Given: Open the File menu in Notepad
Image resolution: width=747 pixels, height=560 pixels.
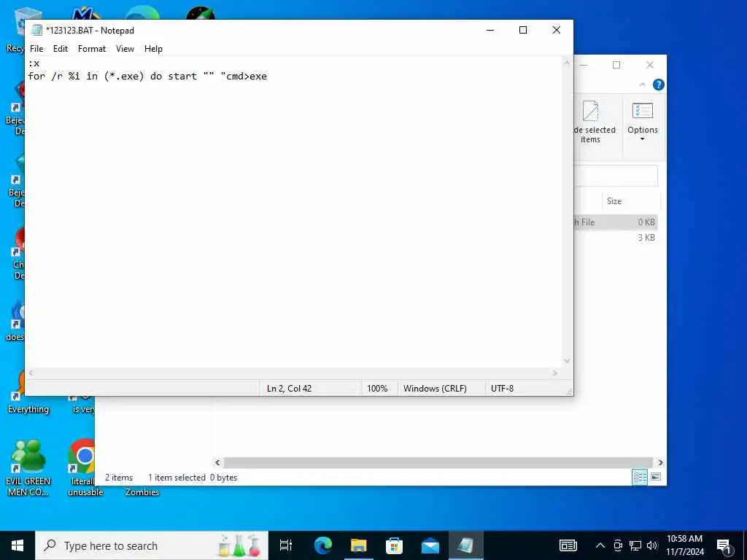Looking at the screenshot, I should [36, 49].
